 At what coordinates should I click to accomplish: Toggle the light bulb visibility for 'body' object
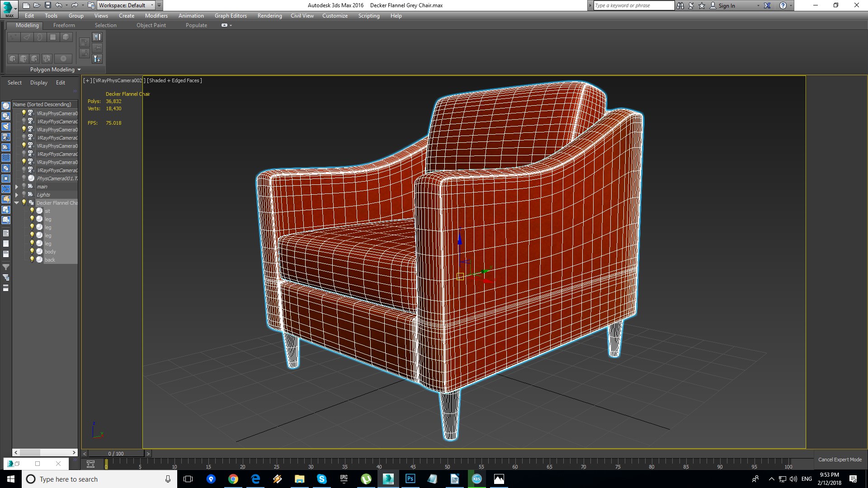click(32, 251)
